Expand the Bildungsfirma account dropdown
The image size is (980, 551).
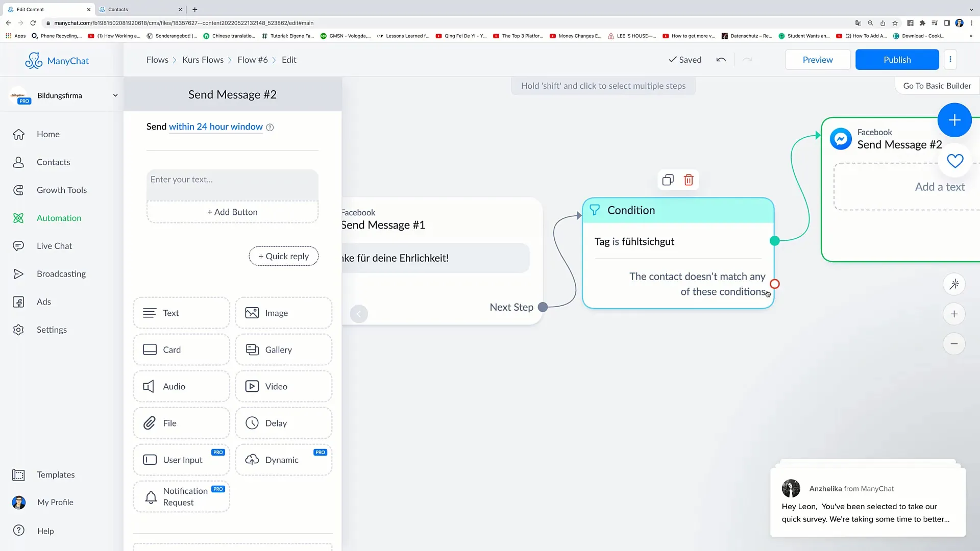pos(115,95)
